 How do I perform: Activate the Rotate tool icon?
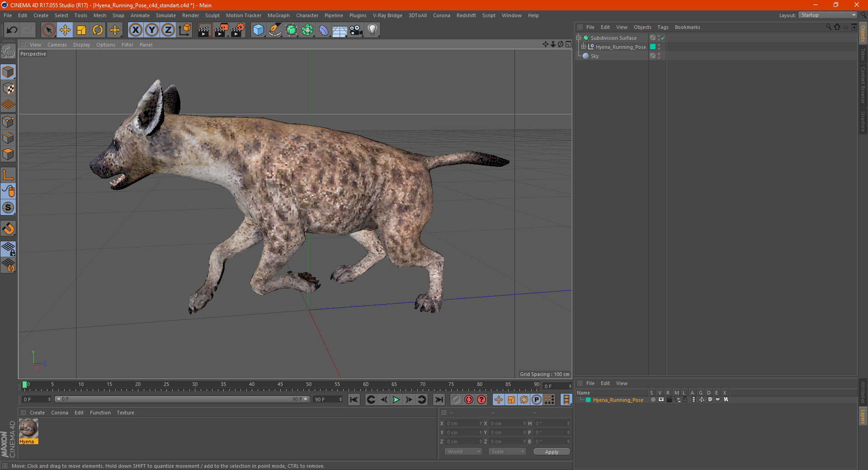click(98, 30)
